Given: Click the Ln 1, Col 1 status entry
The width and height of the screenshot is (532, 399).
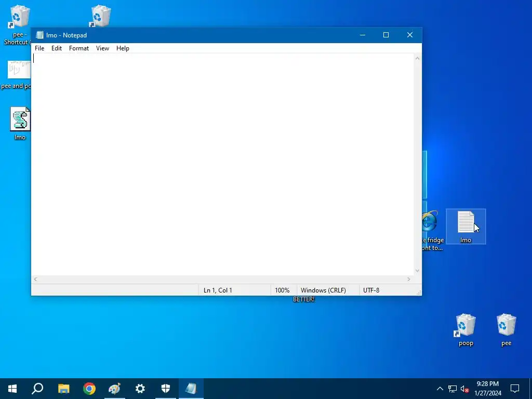Looking at the screenshot, I should click(218, 290).
